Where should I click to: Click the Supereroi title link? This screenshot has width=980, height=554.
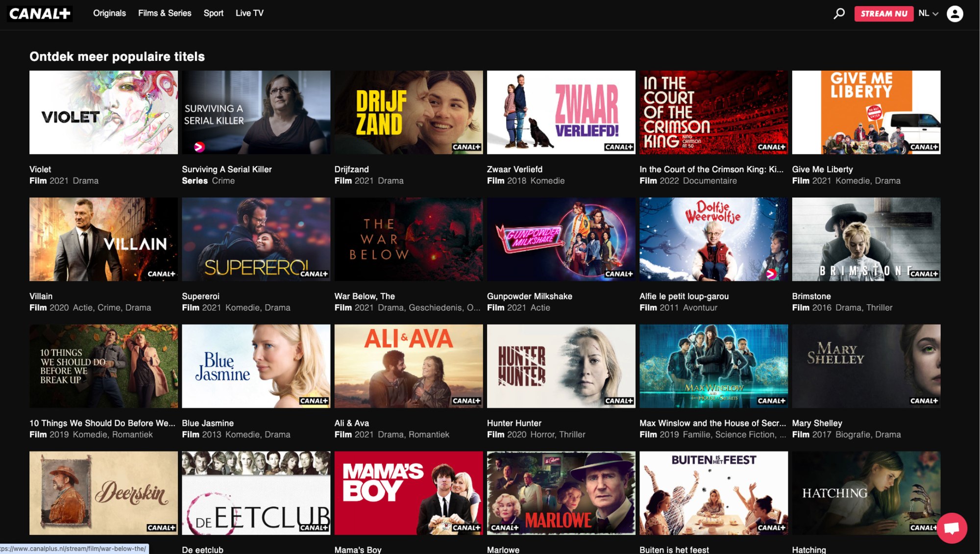[x=200, y=296]
